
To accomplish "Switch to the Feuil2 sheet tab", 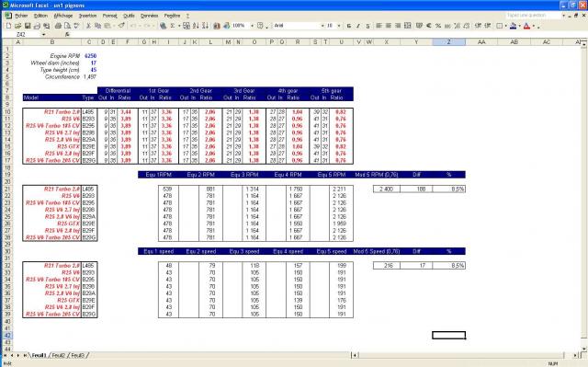I will click(x=59, y=355).
